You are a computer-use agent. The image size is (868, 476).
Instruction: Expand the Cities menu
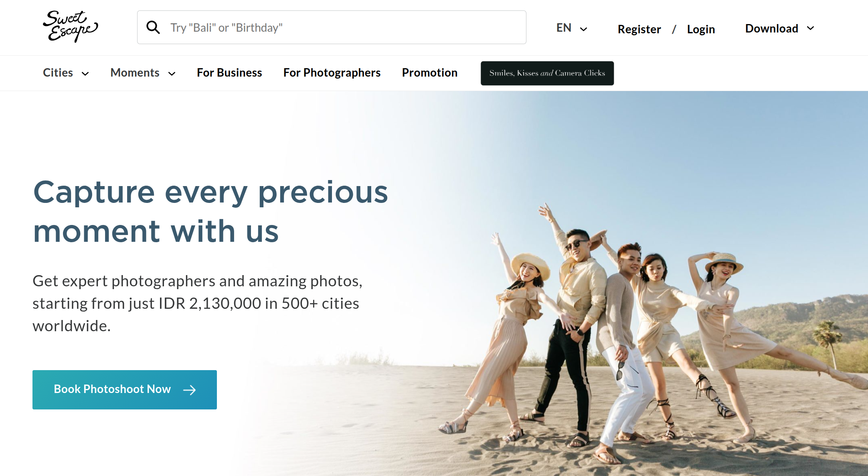[x=66, y=73]
